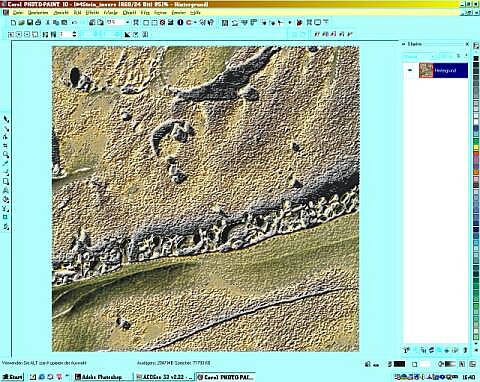The image size is (480, 382).
Task: Select the Rectangle shape tool in toolbox
Action: pyautogui.click(x=6, y=182)
